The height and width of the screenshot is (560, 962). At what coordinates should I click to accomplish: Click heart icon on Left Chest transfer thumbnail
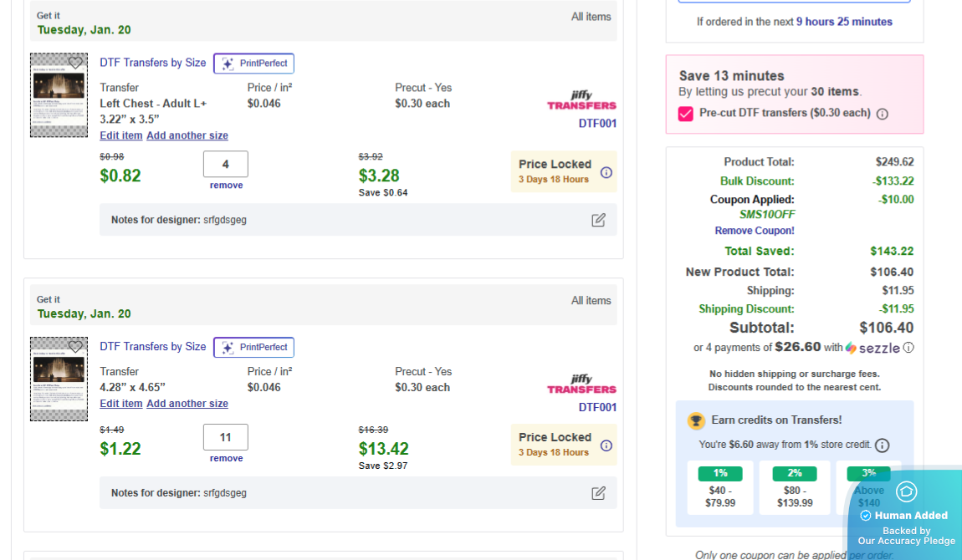tap(75, 63)
